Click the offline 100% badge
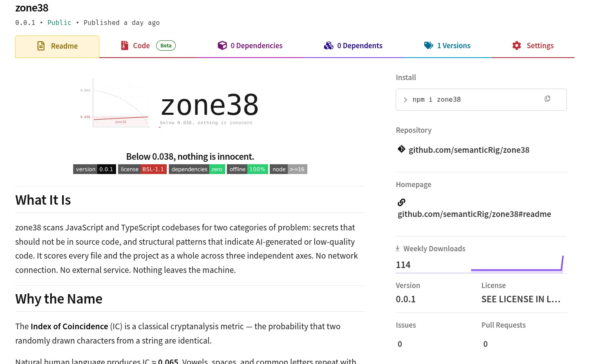Viewport: 600px width, 364px height. coord(247,169)
